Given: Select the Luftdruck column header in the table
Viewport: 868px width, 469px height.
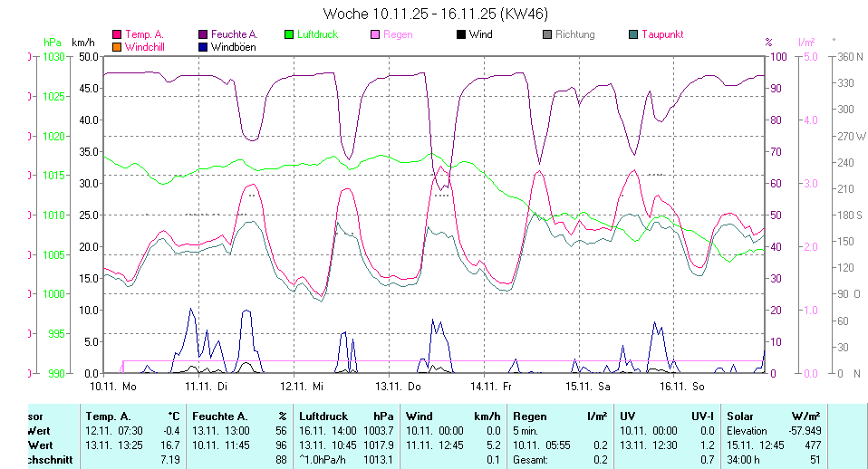Looking at the screenshot, I should pyautogui.click(x=323, y=416).
